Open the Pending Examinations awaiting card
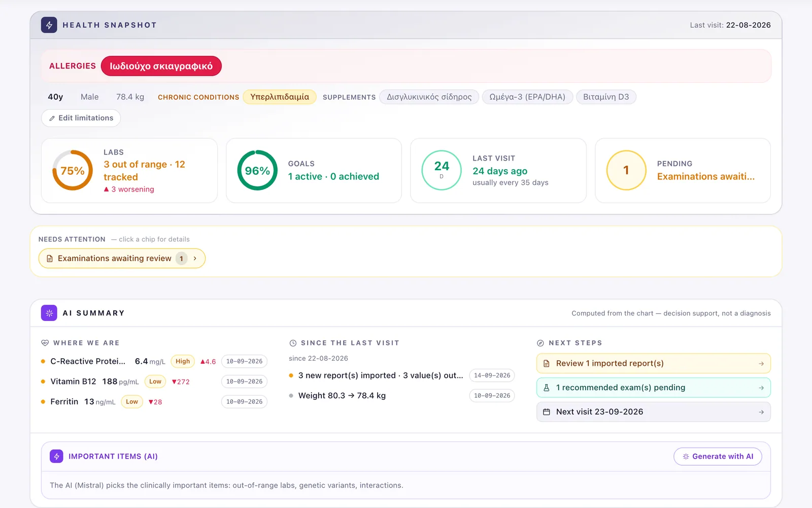812x508 pixels. (x=683, y=171)
